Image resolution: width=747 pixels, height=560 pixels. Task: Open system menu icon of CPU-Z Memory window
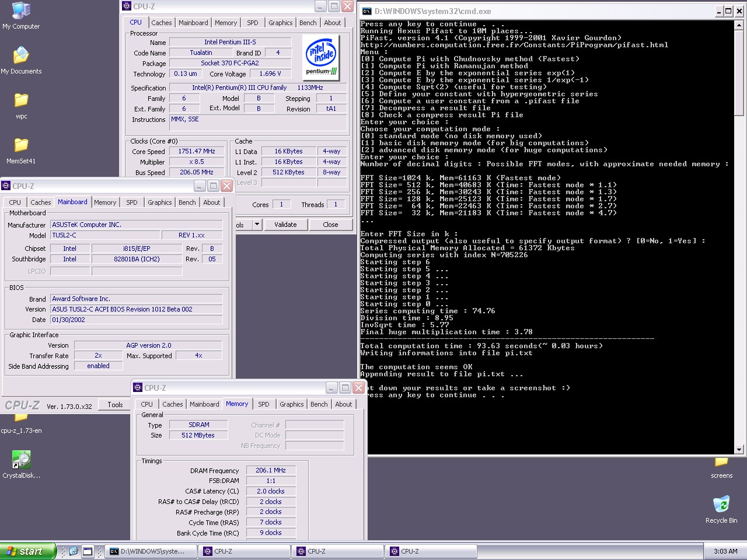[138, 387]
